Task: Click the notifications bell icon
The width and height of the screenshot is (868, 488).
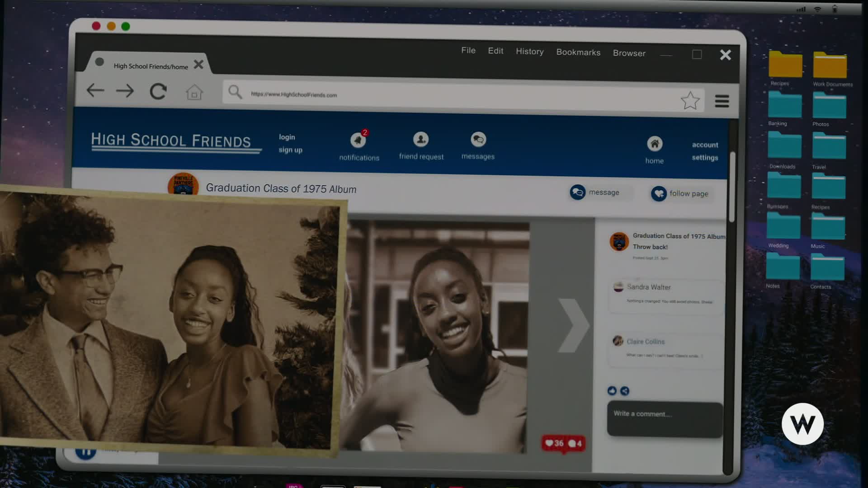Action: (358, 141)
